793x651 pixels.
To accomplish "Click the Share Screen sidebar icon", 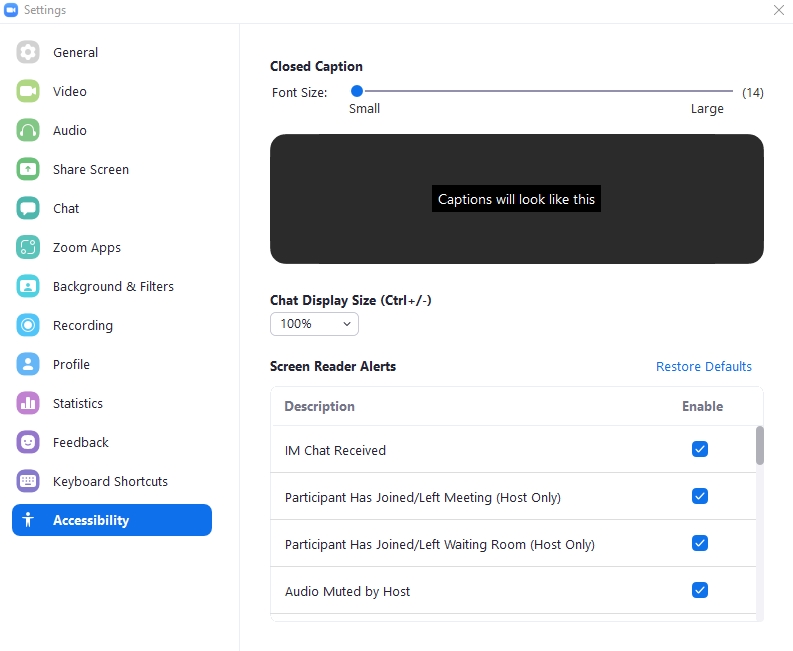I will tap(28, 170).
